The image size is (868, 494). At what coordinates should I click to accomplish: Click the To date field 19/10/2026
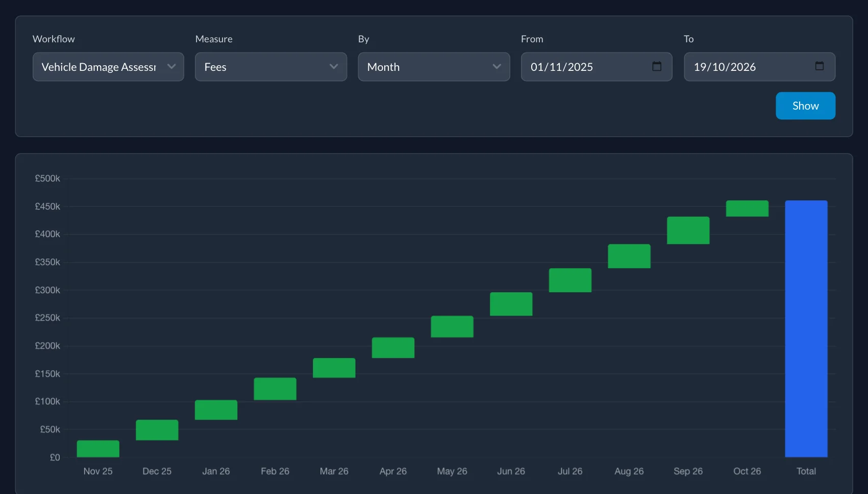point(759,67)
